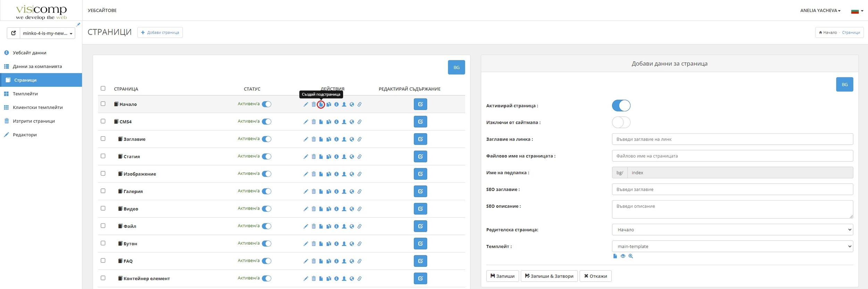Go to Изтрити страници in sidebar
The width and height of the screenshot is (868, 289).
34,121
